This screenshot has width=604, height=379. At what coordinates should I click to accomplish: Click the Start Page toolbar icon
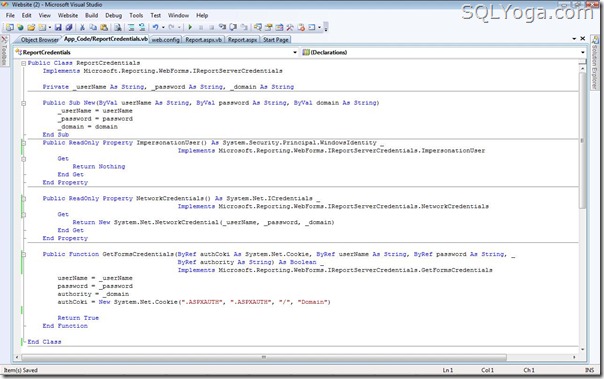point(301,27)
